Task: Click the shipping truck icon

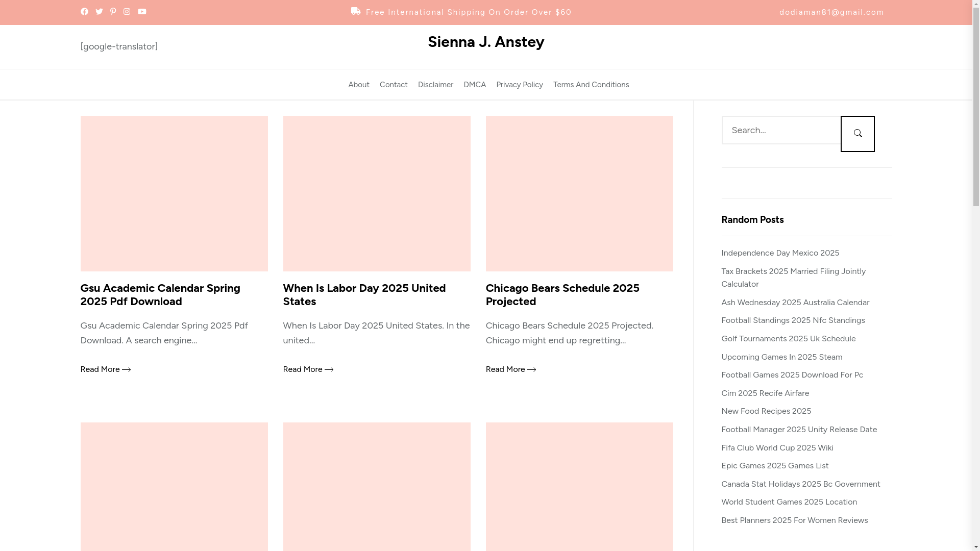Action: tap(356, 11)
